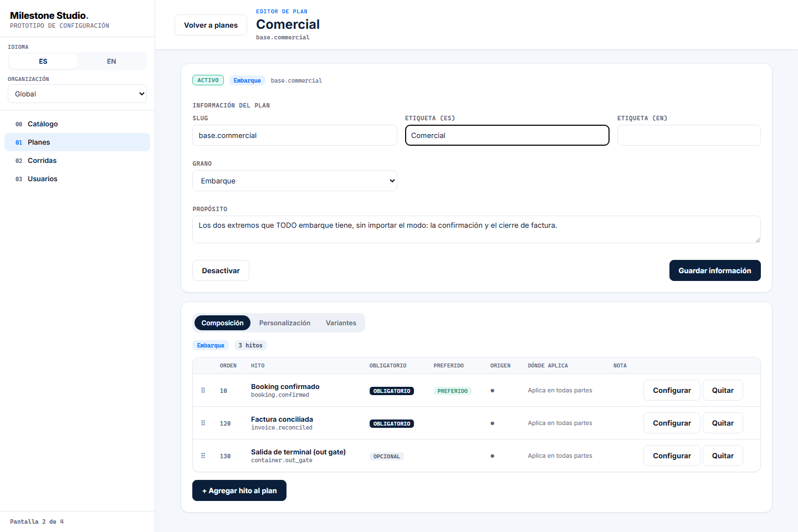Viewport: 798px width, 532px height.
Task: Switch to the Variantes tab
Action: point(341,323)
